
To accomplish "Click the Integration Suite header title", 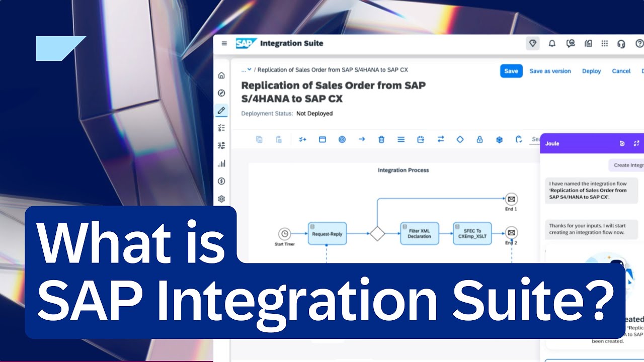I will [291, 43].
